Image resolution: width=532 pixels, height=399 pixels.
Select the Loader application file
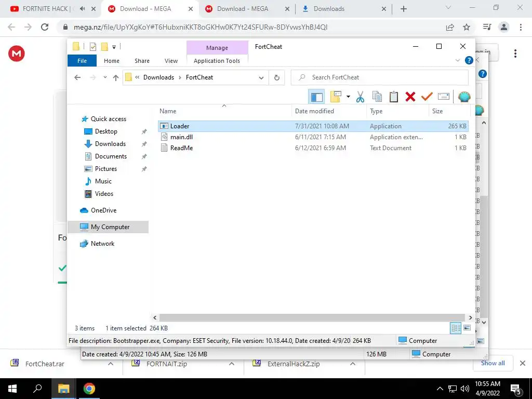[x=313, y=126]
